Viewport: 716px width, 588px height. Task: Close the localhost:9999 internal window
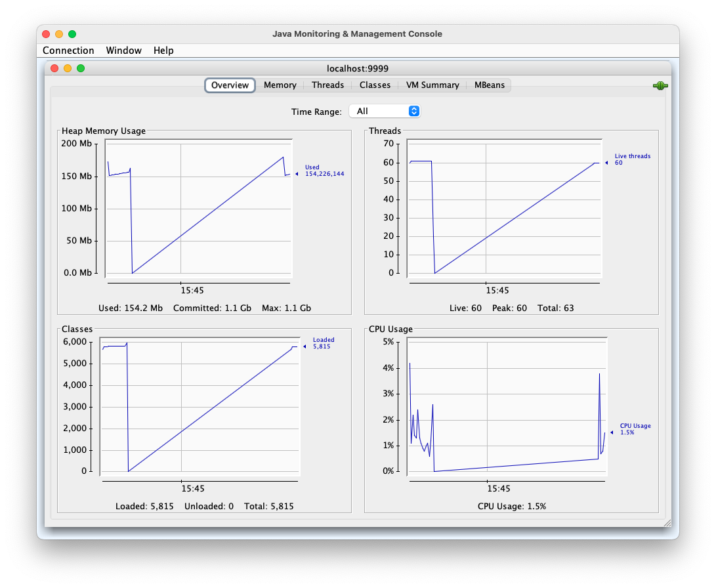[55, 68]
